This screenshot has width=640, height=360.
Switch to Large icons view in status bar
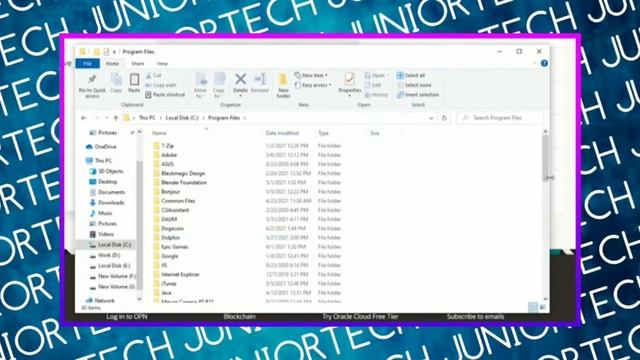(x=542, y=307)
